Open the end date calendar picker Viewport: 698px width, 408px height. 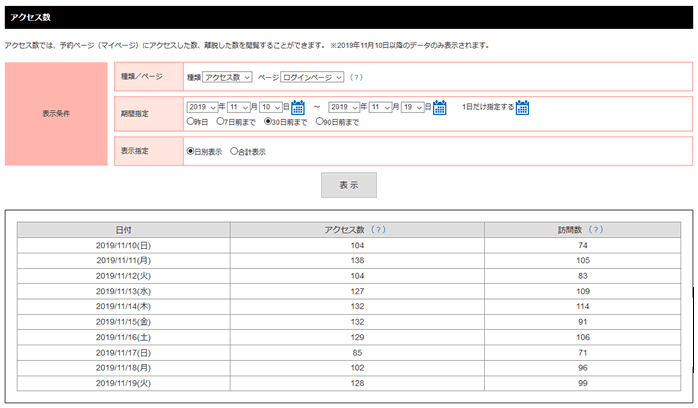pyautogui.click(x=440, y=108)
